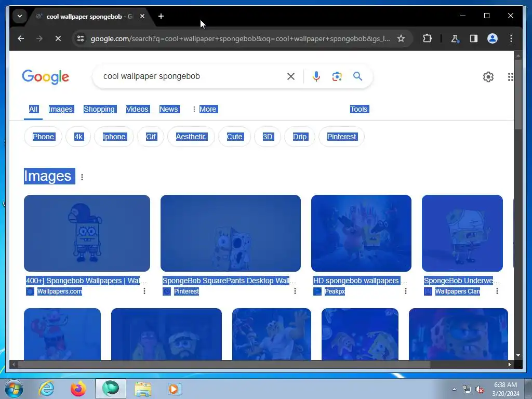Open 'SpongeBob SquarePants Desktop Wall' link
The width and height of the screenshot is (532, 399).
pyautogui.click(x=229, y=281)
